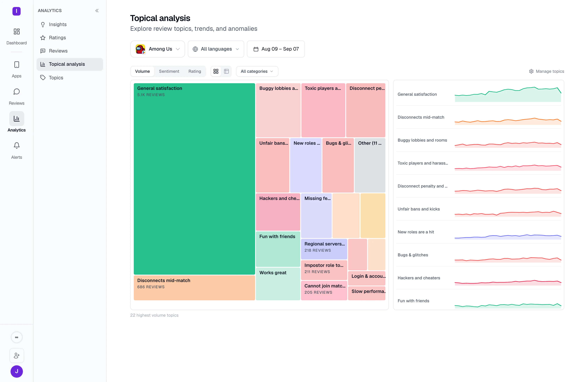Open Bugs & glitches treemap tile

point(338,165)
